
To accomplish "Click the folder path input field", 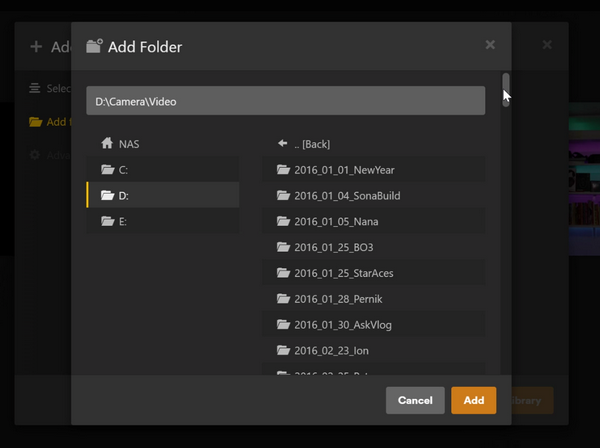I will pos(285,101).
